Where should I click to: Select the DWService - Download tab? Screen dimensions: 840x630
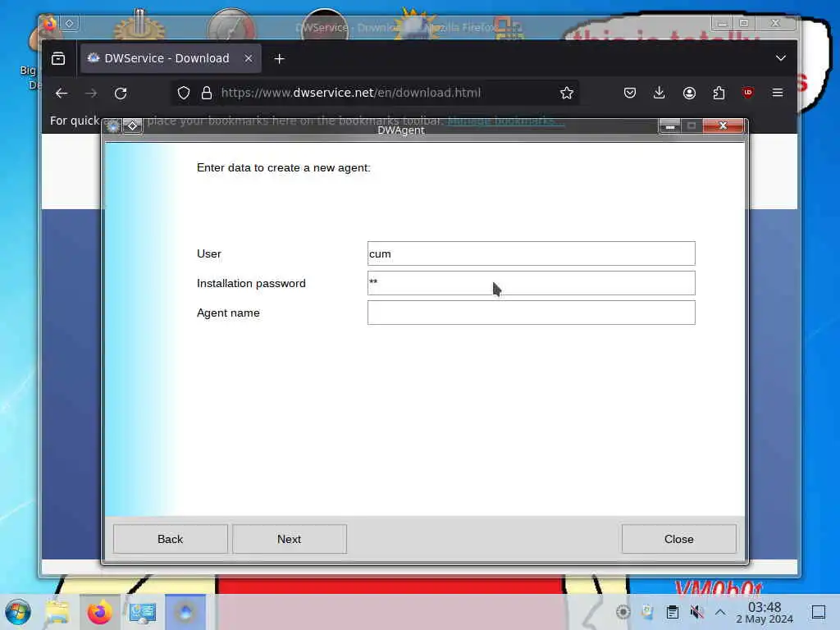(x=171, y=58)
